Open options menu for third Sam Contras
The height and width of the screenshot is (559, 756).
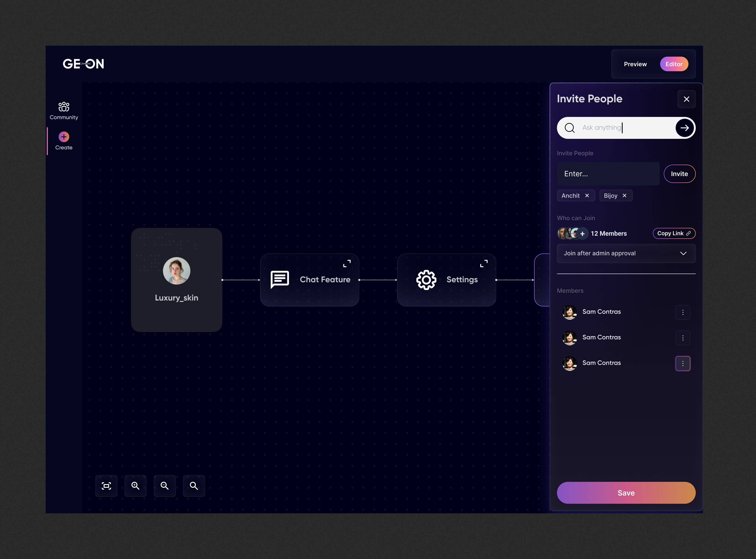tap(682, 363)
